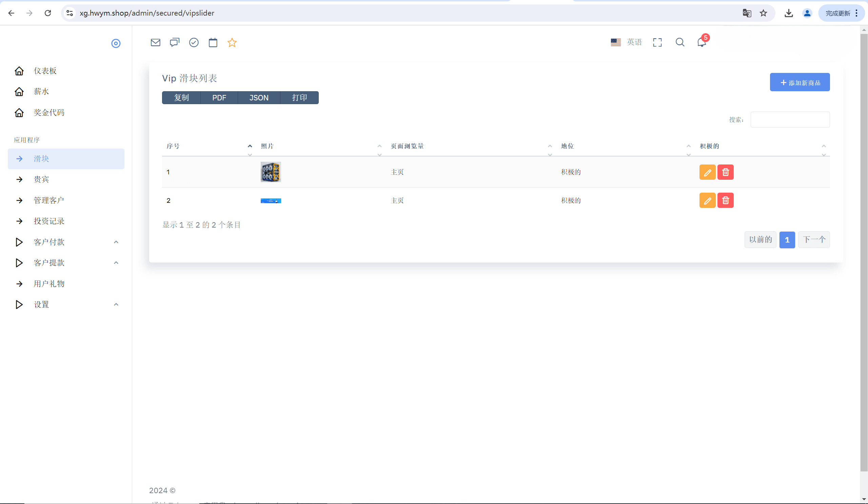
Task: Click the PDF export button
Action: 219,98
